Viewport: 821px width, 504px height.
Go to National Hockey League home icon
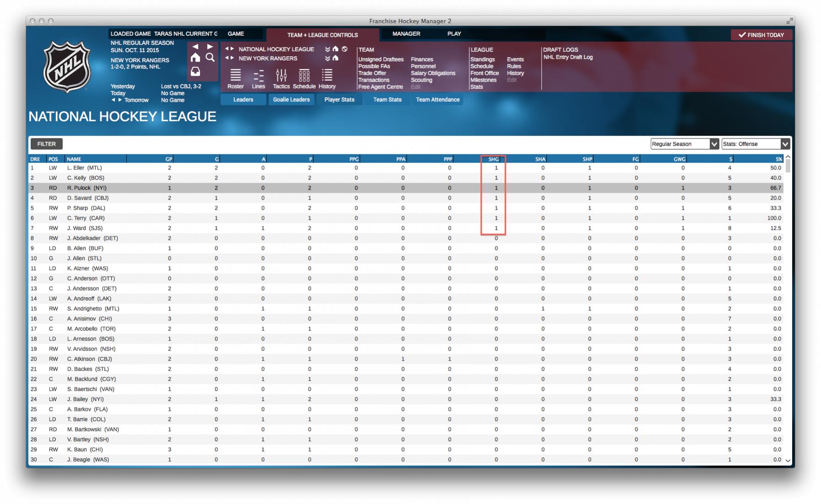(336, 49)
